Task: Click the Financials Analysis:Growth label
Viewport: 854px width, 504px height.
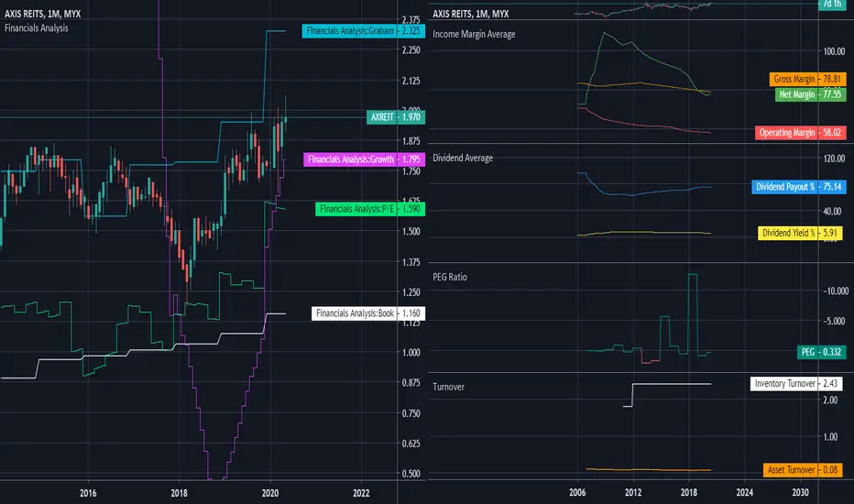Action: coord(364,159)
